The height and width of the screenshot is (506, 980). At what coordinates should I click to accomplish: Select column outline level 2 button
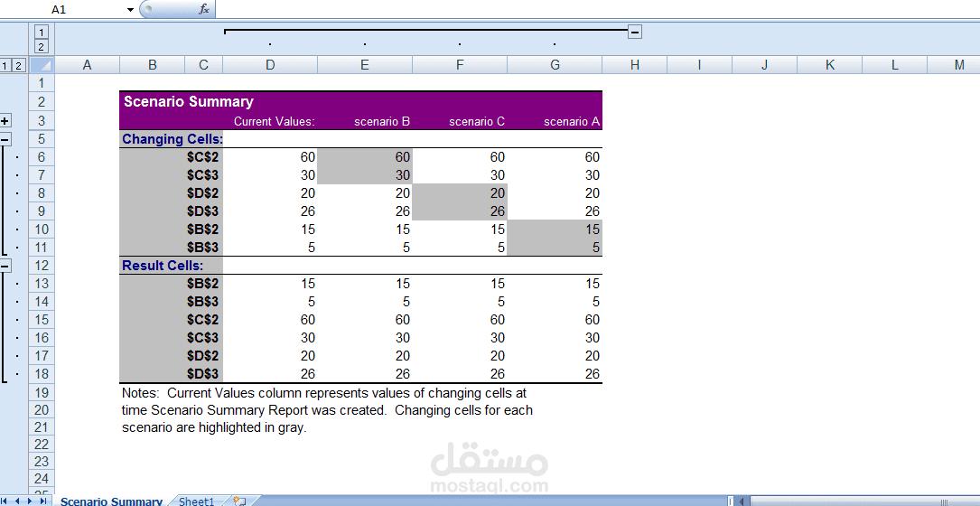click(42, 47)
